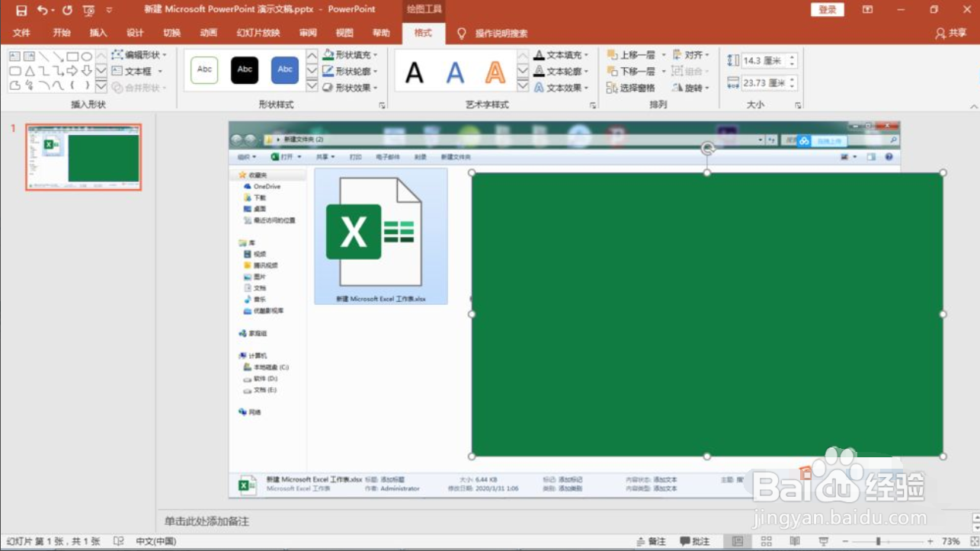Switch to the 动画 ribbon tab
This screenshot has width=980, height=551.
[x=209, y=33]
